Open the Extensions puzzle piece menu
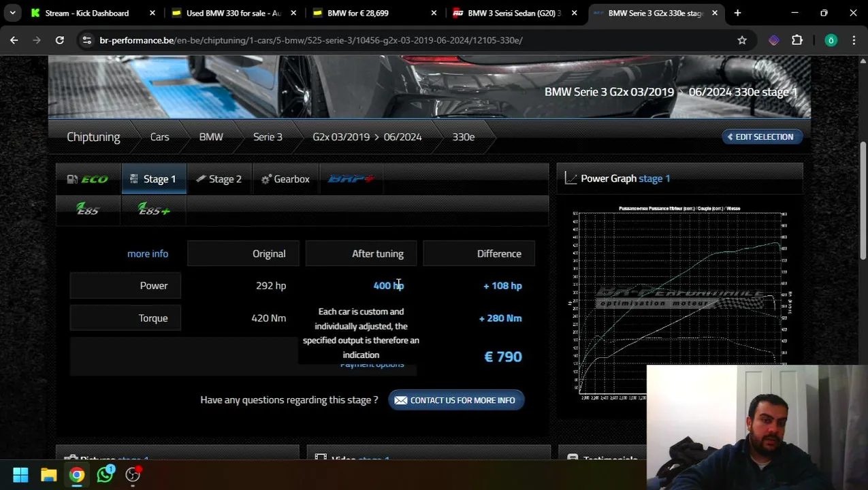The width and height of the screenshot is (868, 490). coord(797,40)
